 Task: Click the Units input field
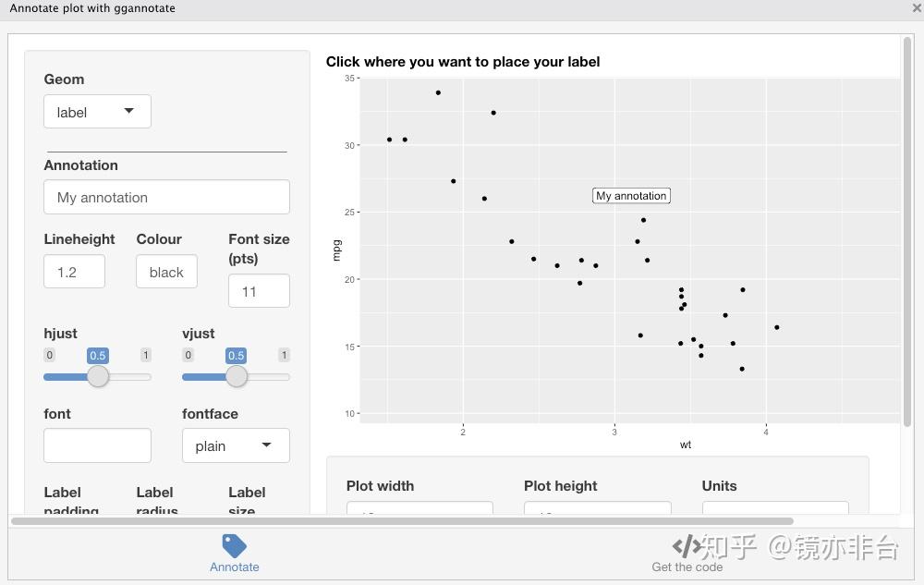tap(774, 508)
